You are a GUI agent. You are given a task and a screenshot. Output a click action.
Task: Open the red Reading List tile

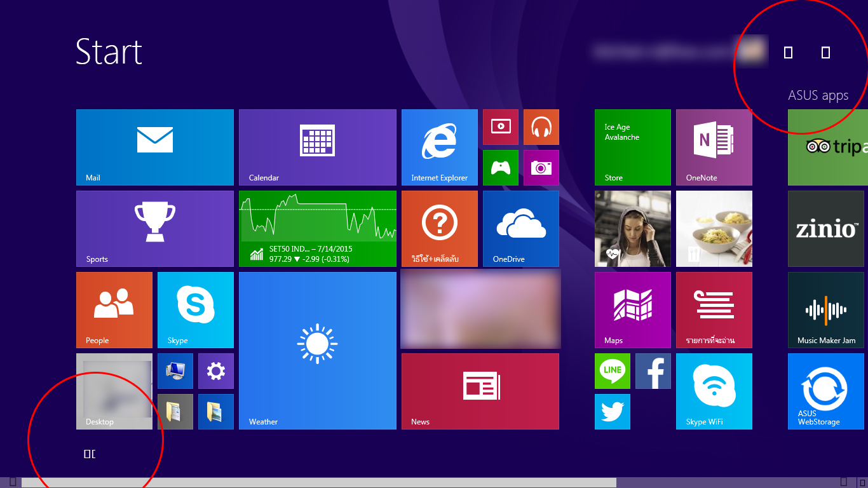[x=714, y=310]
